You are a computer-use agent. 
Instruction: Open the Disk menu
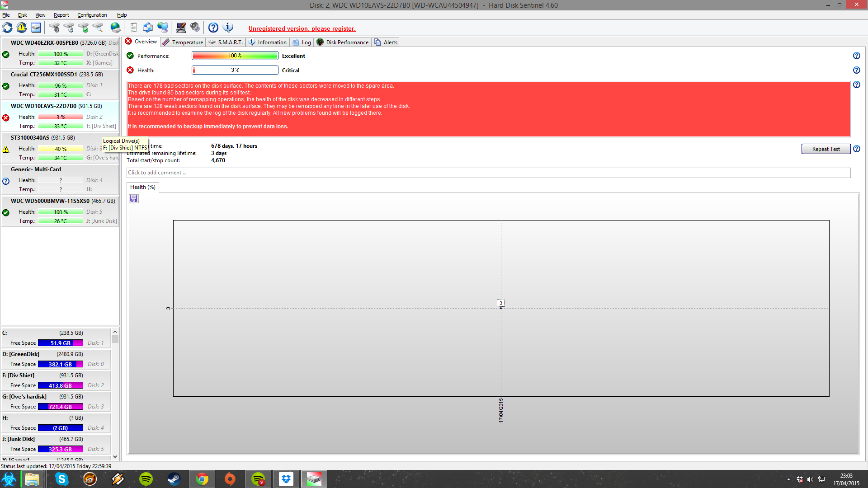tap(22, 15)
